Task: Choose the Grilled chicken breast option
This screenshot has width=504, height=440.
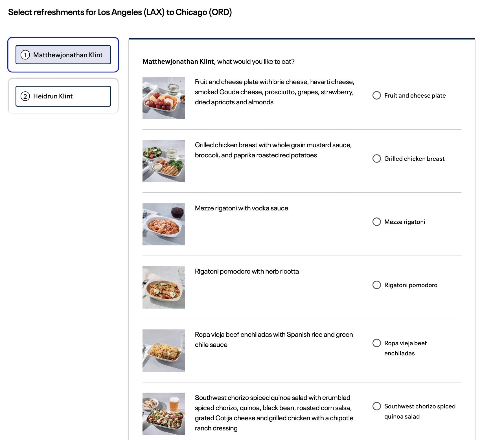Action: (x=377, y=159)
